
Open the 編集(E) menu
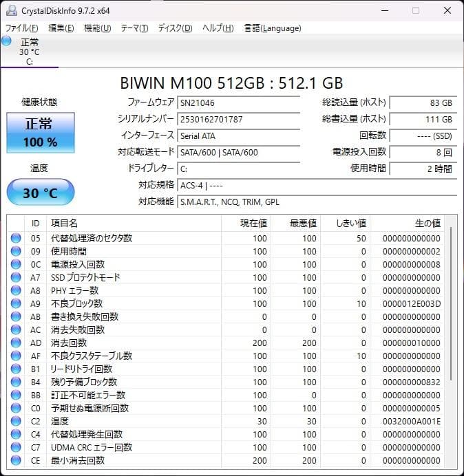coord(61,28)
